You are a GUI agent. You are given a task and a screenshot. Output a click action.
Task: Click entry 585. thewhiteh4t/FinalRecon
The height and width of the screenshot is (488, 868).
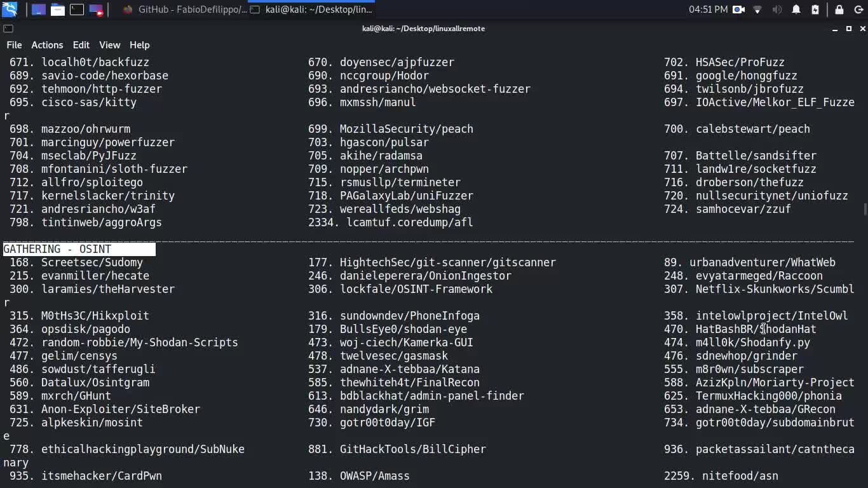pyautogui.click(x=394, y=383)
